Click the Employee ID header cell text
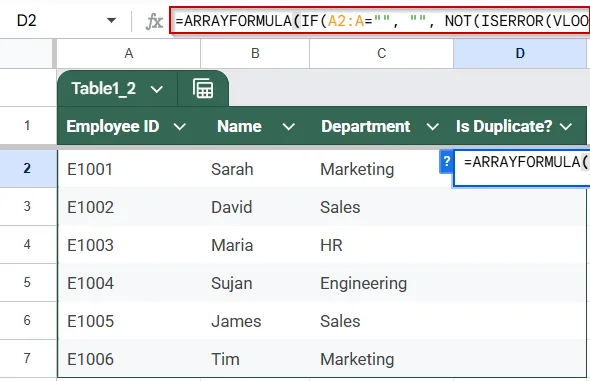The height and width of the screenshot is (381, 590). coord(113,126)
